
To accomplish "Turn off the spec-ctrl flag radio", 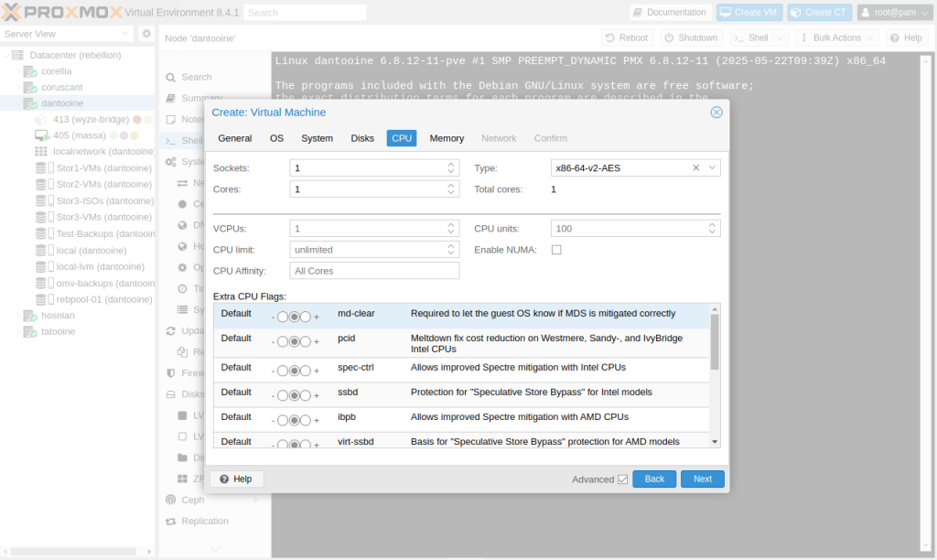I will (x=283, y=372).
